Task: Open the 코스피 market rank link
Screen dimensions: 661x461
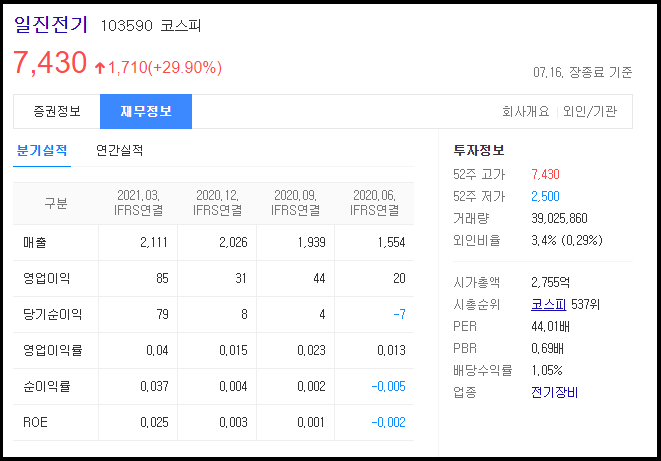Action: [548, 304]
